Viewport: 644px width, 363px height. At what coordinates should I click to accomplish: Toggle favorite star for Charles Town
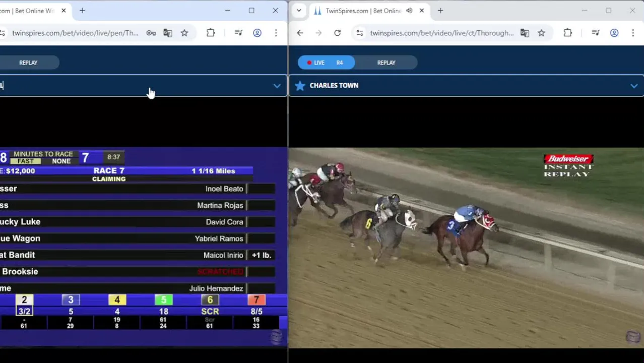(x=300, y=86)
